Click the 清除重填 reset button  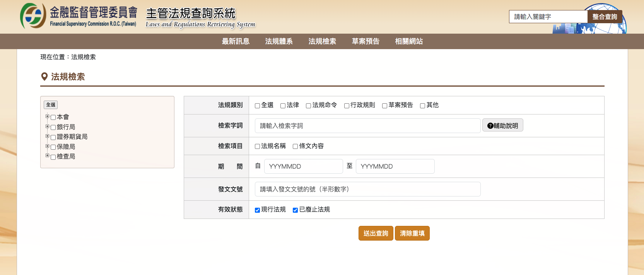pyautogui.click(x=412, y=233)
